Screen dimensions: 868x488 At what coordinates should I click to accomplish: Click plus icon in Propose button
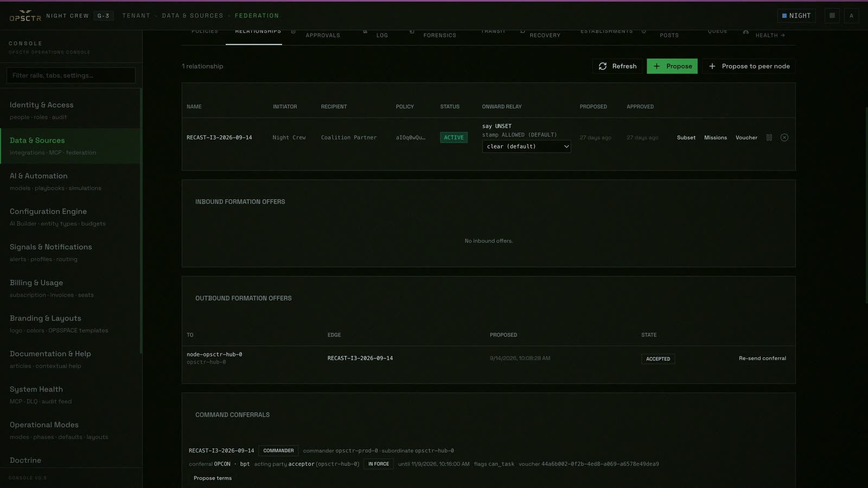point(656,66)
